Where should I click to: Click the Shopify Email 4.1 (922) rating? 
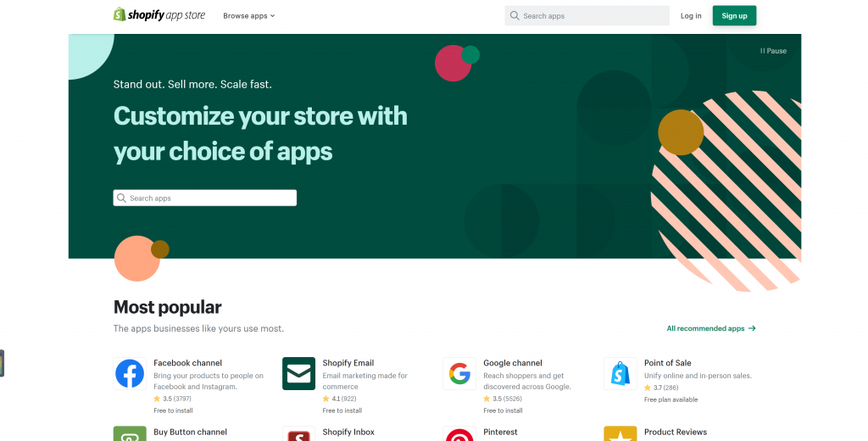click(x=339, y=399)
